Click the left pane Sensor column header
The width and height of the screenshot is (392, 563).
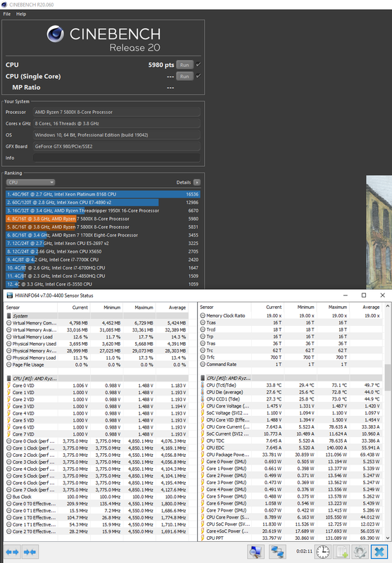click(31, 308)
